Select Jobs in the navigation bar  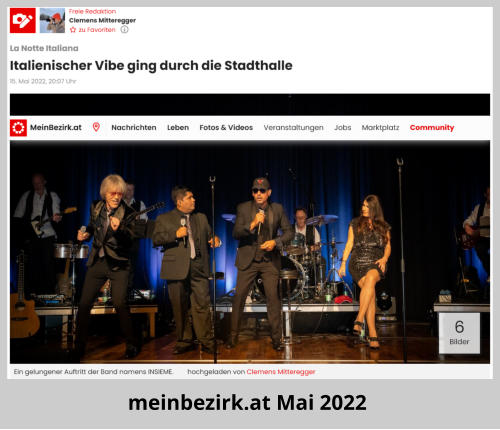click(x=343, y=127)
